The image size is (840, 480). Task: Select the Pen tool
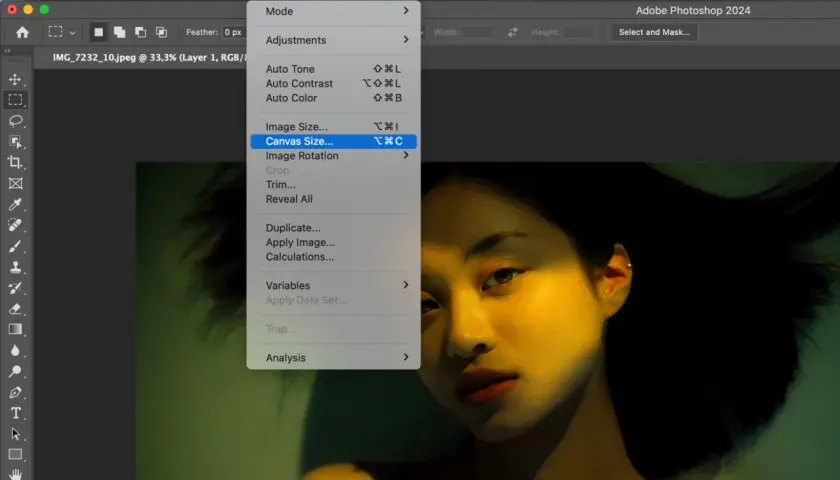tap(15, 392)
